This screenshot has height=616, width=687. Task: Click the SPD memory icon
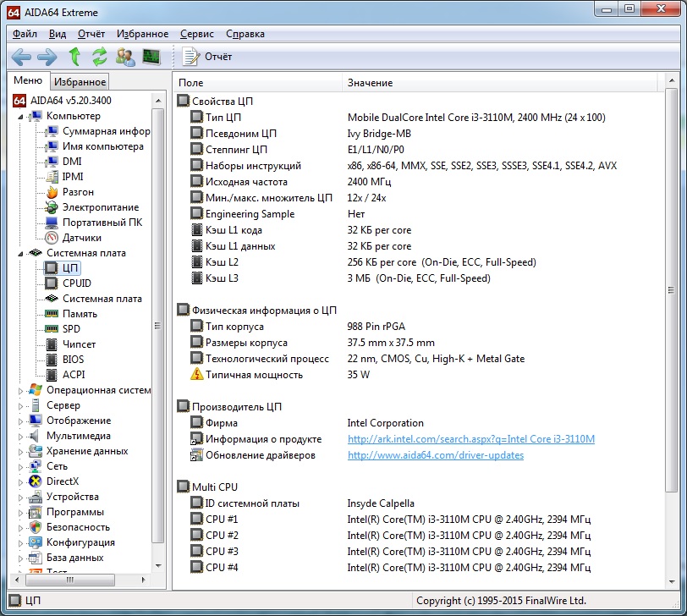pyautogui.click(x=52, y=329)
